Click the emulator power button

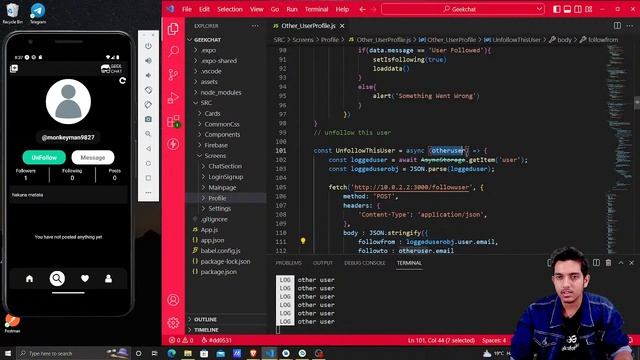[x=148, y=46]
